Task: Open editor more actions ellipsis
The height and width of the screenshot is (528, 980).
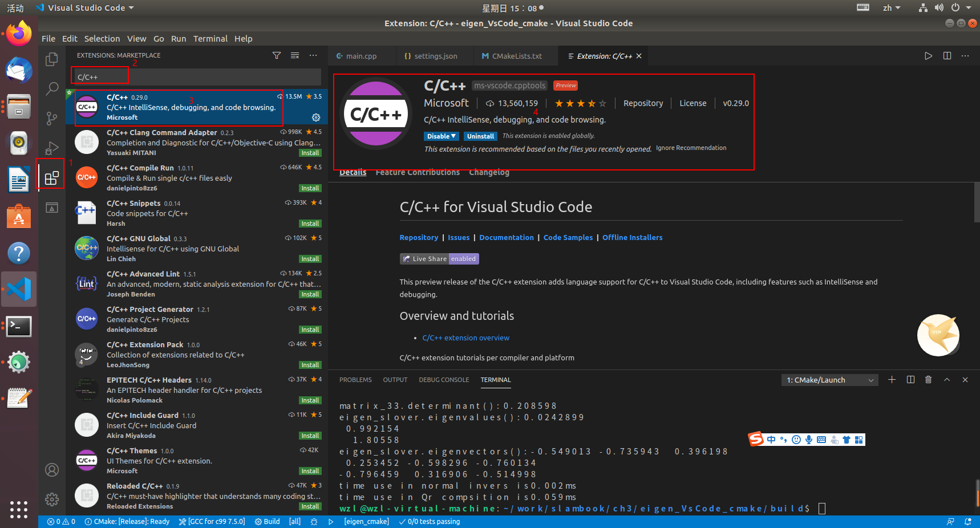Action: [x=965, y=56]
